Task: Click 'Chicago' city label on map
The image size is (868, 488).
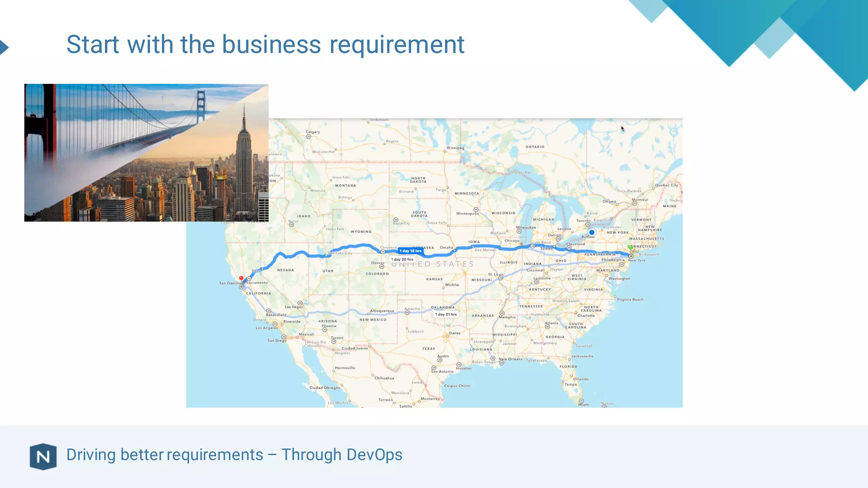Action: [512, 241]
